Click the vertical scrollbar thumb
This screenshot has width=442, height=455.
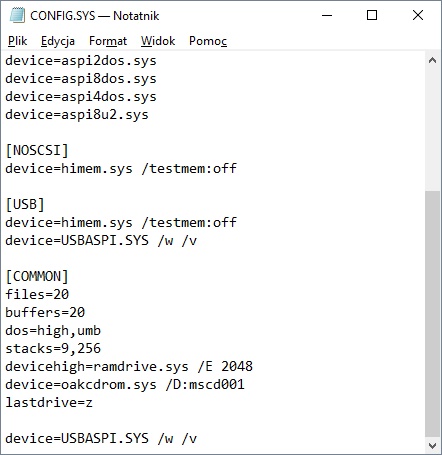432,314
